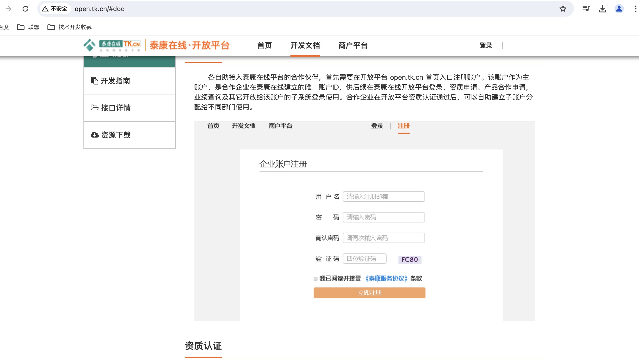
Task: Open the Chrome profile avatar
Action: (x=619, y=9)
